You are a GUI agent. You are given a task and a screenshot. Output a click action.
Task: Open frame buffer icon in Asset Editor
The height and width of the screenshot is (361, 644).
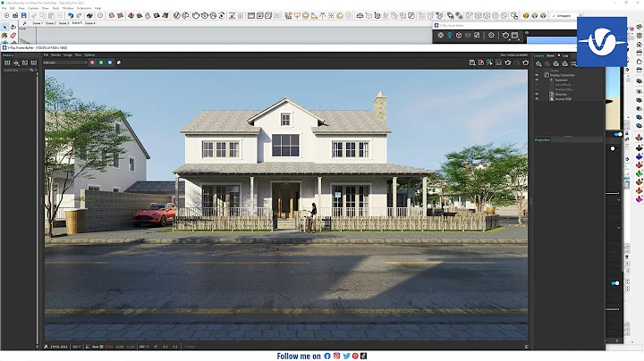(515, 35)
